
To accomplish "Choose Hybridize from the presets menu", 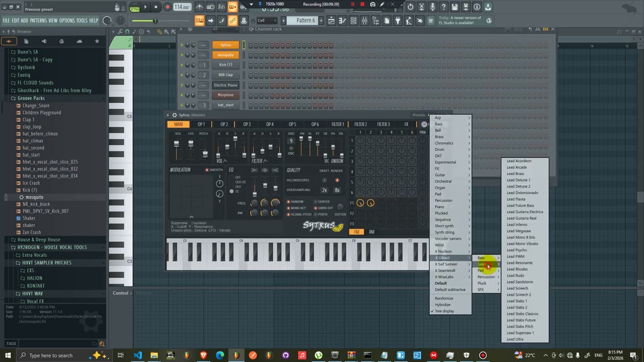I will (x=443, y=305).
